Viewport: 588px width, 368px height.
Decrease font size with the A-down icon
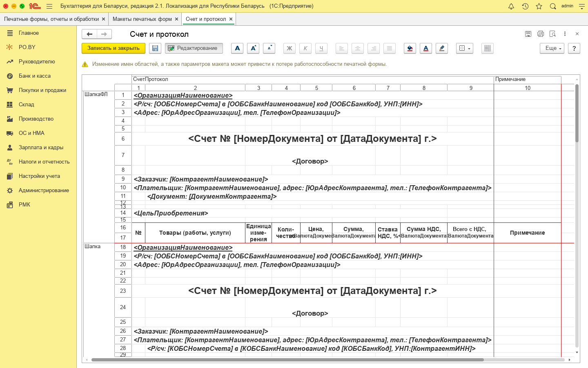(269, 48)
